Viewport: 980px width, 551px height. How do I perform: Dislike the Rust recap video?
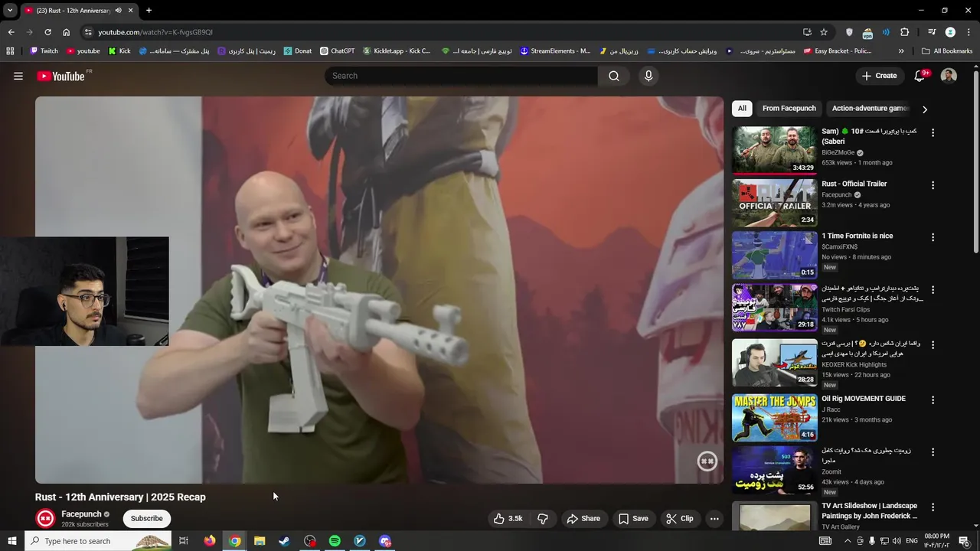pos(543,518)
